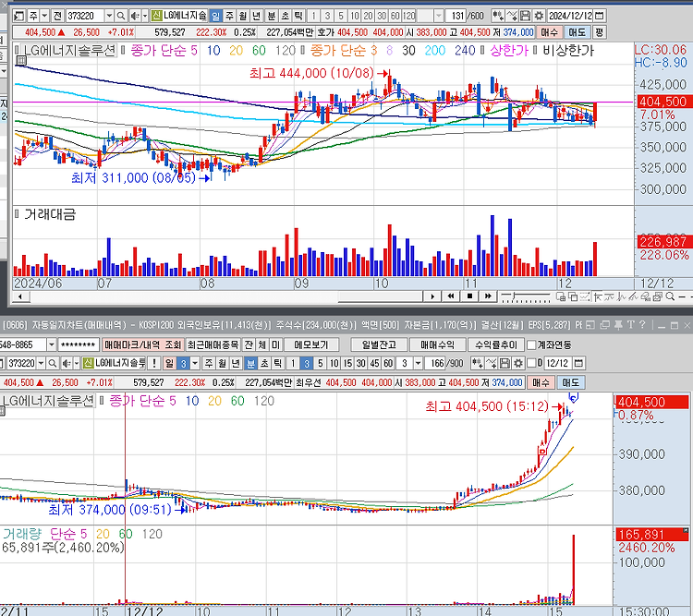Open the settings gear in upper chart toolbar
This screenshot has width=693, height=616.
pyautogui.click(x=539, y=17)
